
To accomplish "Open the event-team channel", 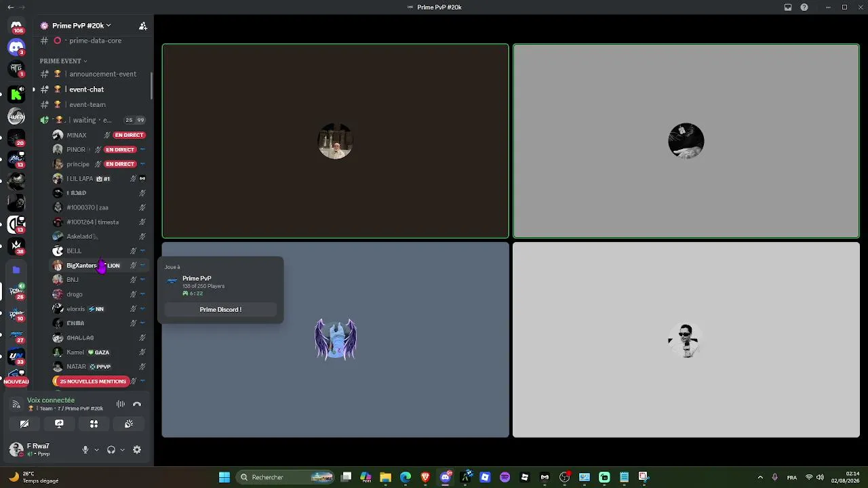I will click(x=92, y=104).
